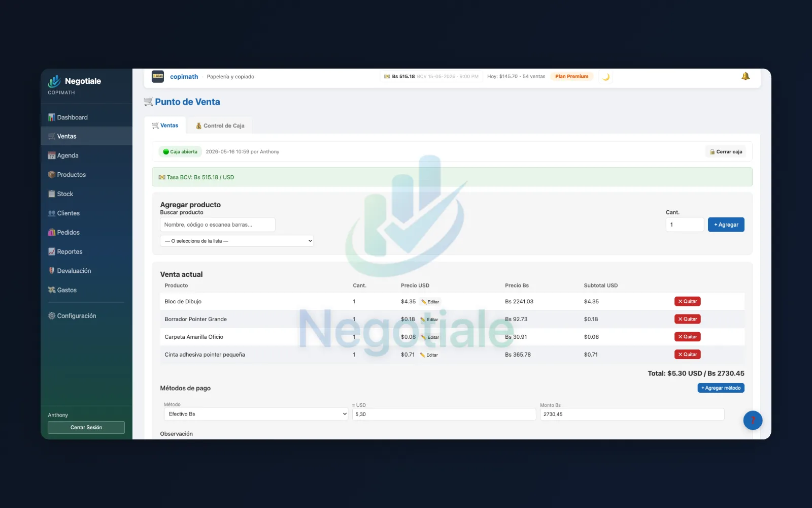Click the Cant. quantity field

click(x=685, y=225)
